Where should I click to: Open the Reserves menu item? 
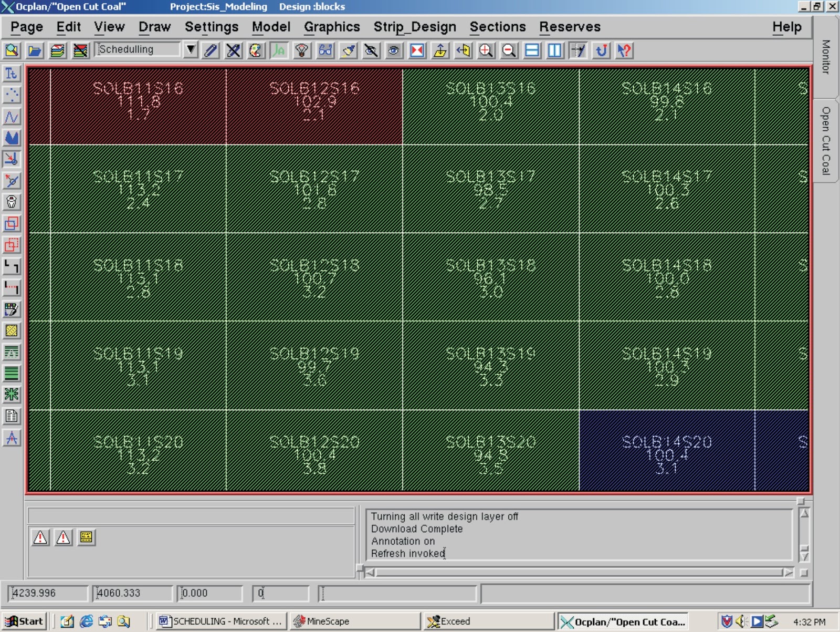click(569, 27)
